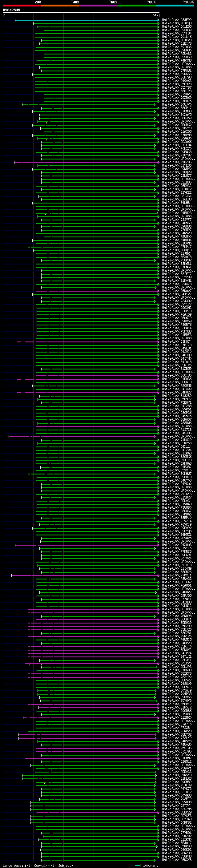
Task: Open hit UniRef100_Q01ED5
Action: 177,26
